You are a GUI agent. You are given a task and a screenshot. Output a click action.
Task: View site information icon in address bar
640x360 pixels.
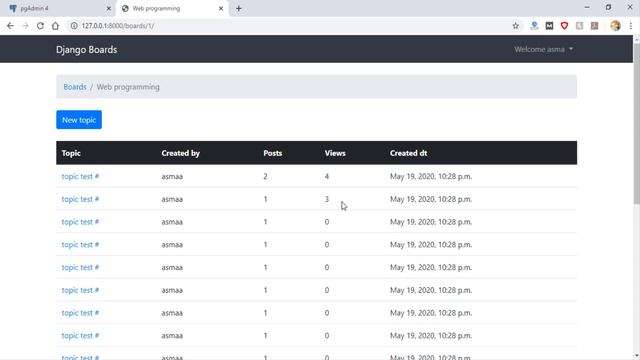[74, 26]
